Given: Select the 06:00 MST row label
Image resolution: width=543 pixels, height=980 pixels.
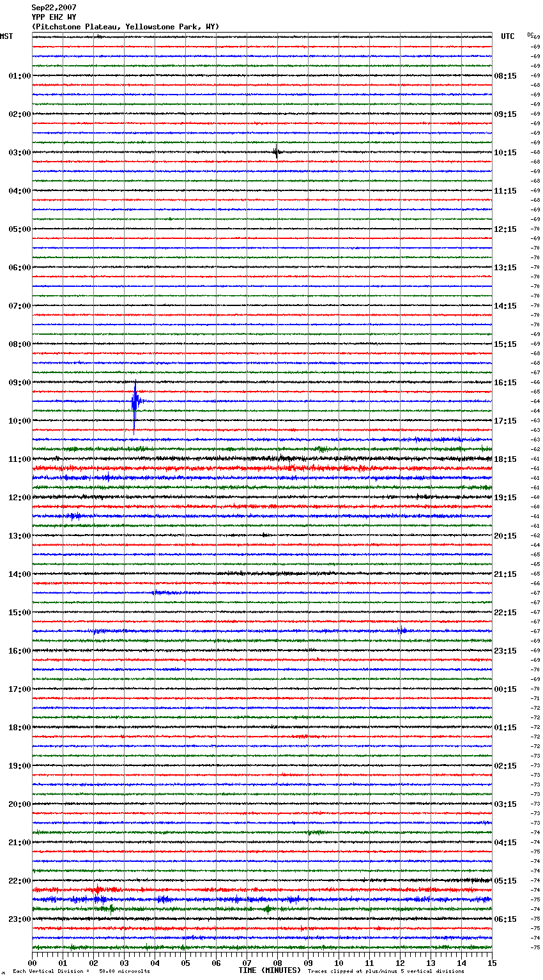Looking at the screenshot, I should tap(20, 268).
